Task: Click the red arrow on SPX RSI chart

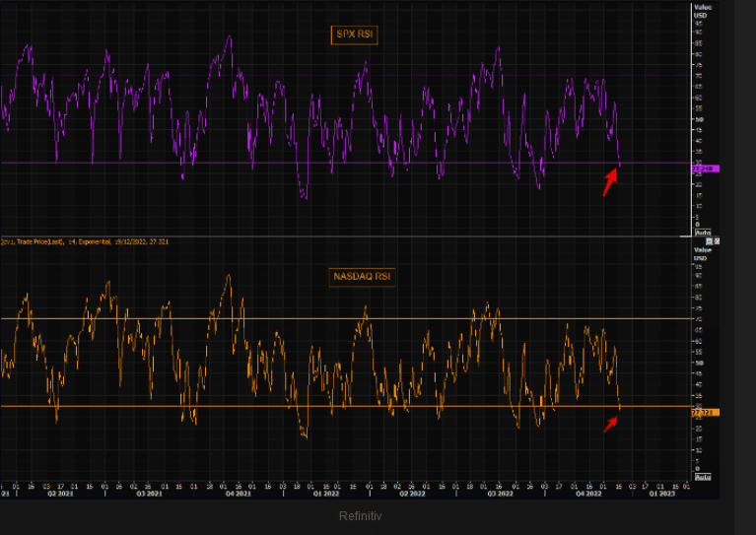Action: 611,182
